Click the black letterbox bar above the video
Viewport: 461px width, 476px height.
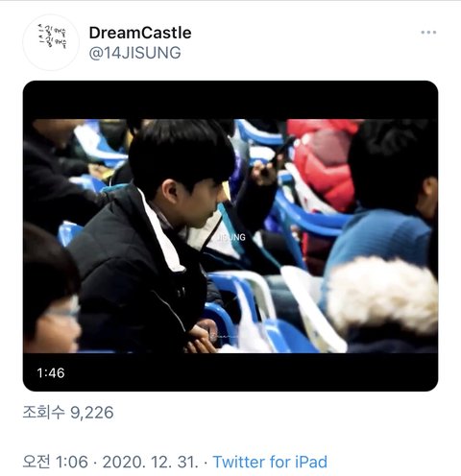pyautogui.click(x=230, y=100)
